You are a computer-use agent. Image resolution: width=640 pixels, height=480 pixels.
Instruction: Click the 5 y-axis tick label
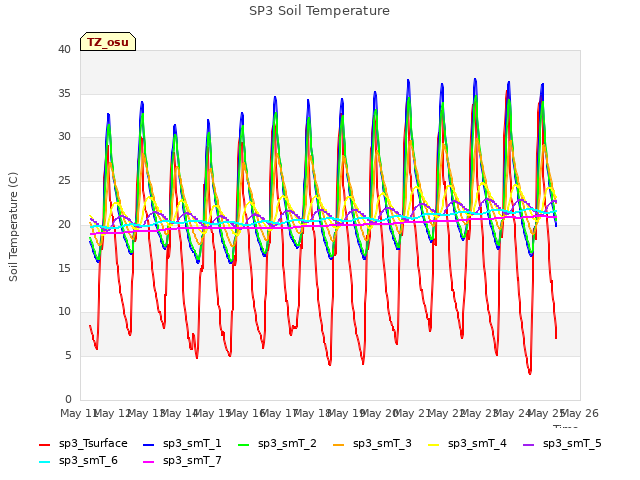(x=68, y=356)
